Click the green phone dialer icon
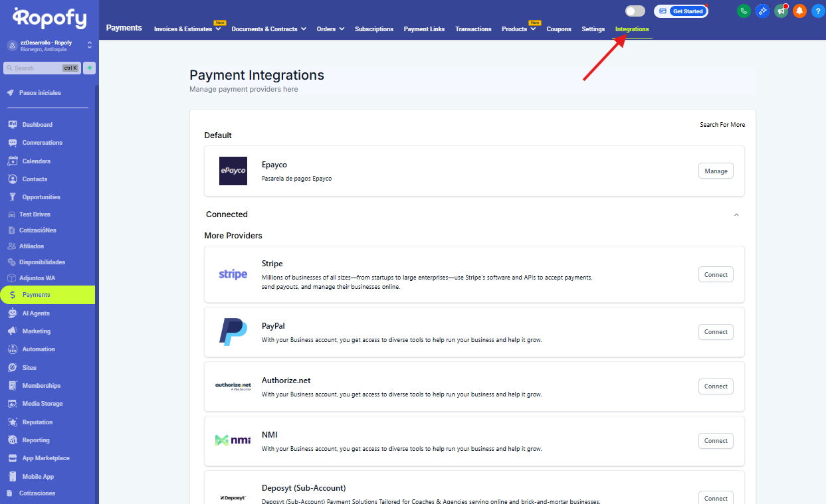The height and width of the screenshot is (504, 826). (x=744, y=11)
